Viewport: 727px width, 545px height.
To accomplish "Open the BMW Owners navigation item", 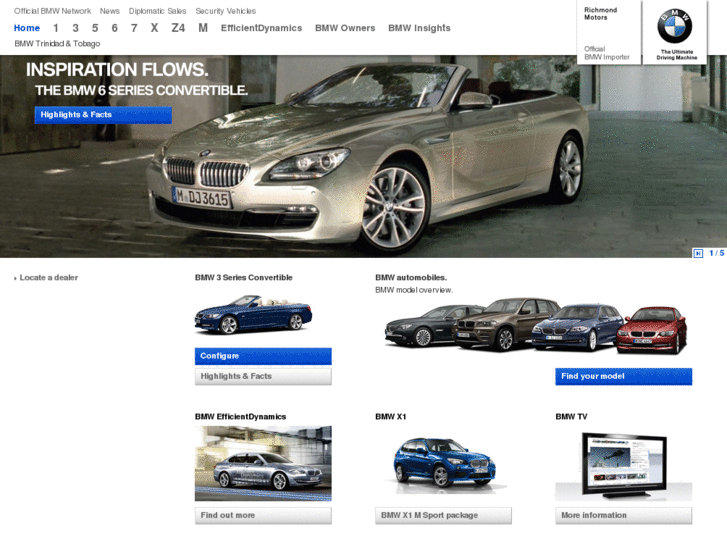I will (345, 28).
